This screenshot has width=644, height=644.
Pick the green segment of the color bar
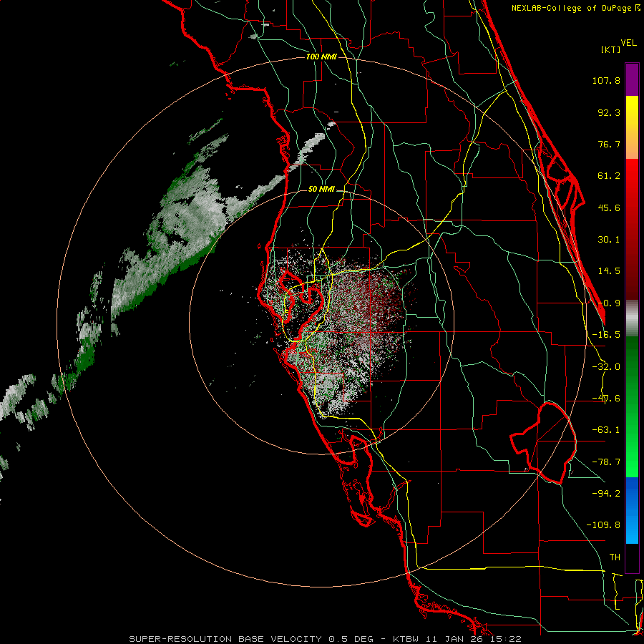click(x=632, y=406)
